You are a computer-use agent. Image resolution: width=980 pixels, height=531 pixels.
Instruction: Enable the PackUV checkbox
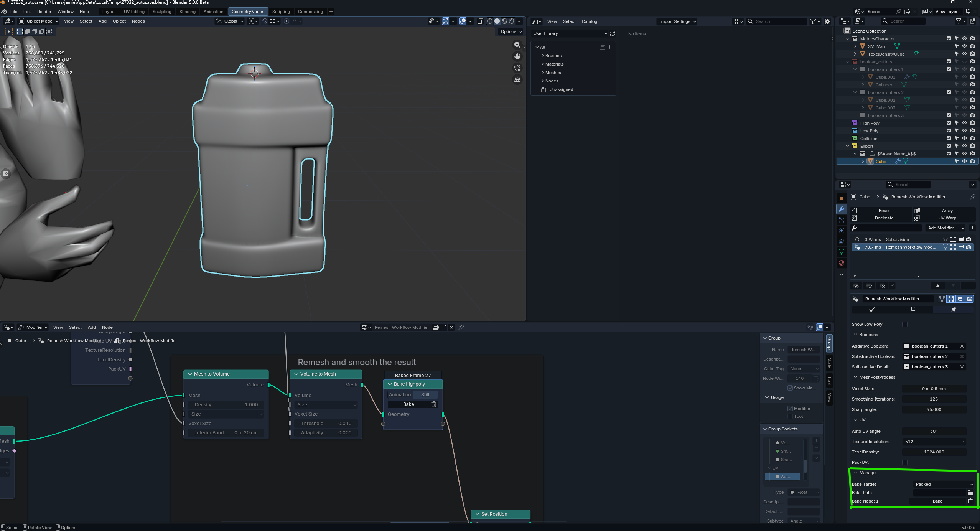pos(905,462)
